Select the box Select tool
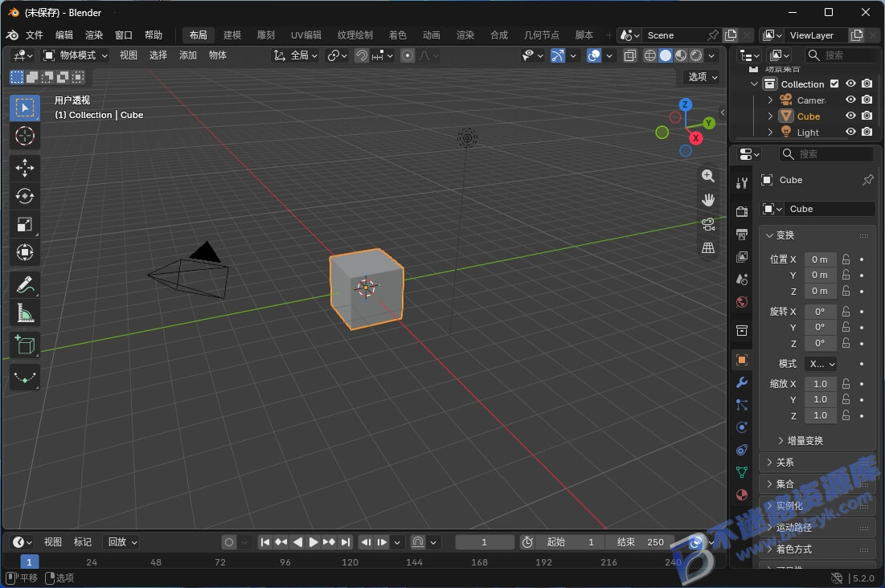 click(x=25, y=108)
